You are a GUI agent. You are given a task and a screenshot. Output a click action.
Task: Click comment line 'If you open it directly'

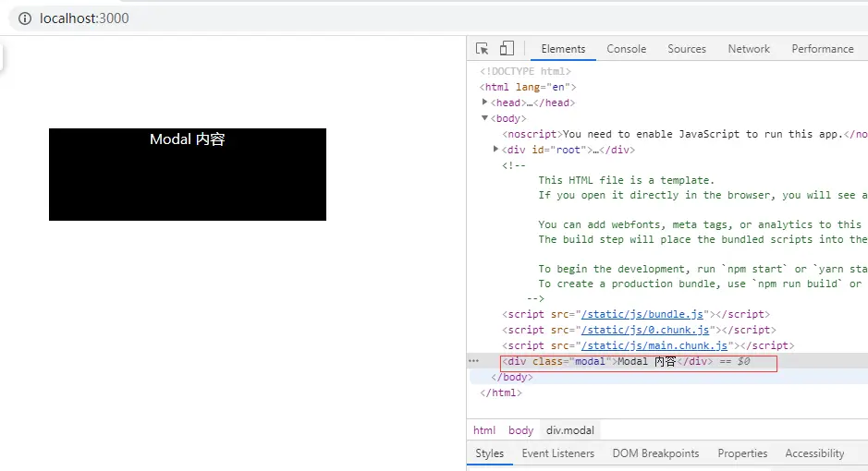coord(703,195)
